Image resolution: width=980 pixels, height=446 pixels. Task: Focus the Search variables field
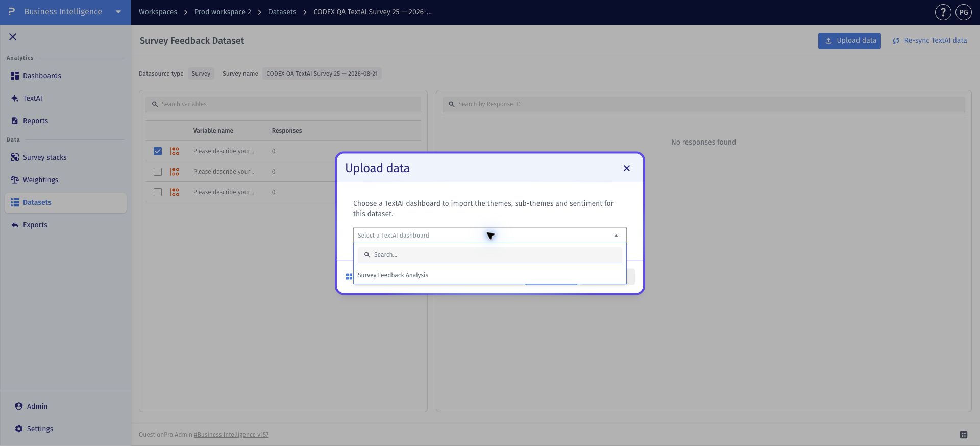(x=283, y=104)
